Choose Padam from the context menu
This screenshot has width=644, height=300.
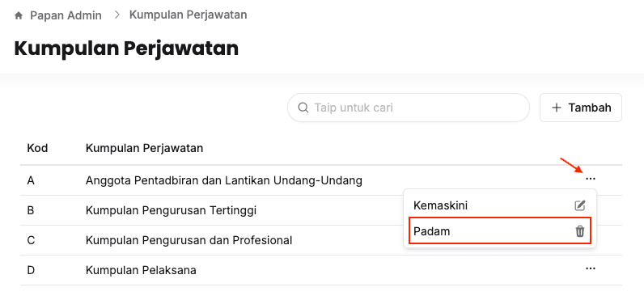click(499, 231)
